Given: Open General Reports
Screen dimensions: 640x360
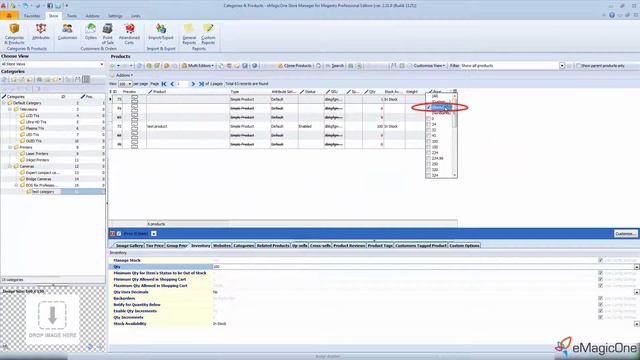Looking at the screenshot, I should (x=189, y=34).
